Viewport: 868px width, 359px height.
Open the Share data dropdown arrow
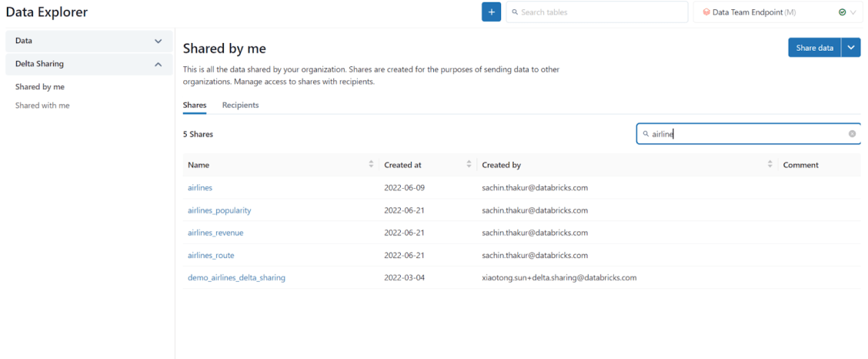point(851,48)
